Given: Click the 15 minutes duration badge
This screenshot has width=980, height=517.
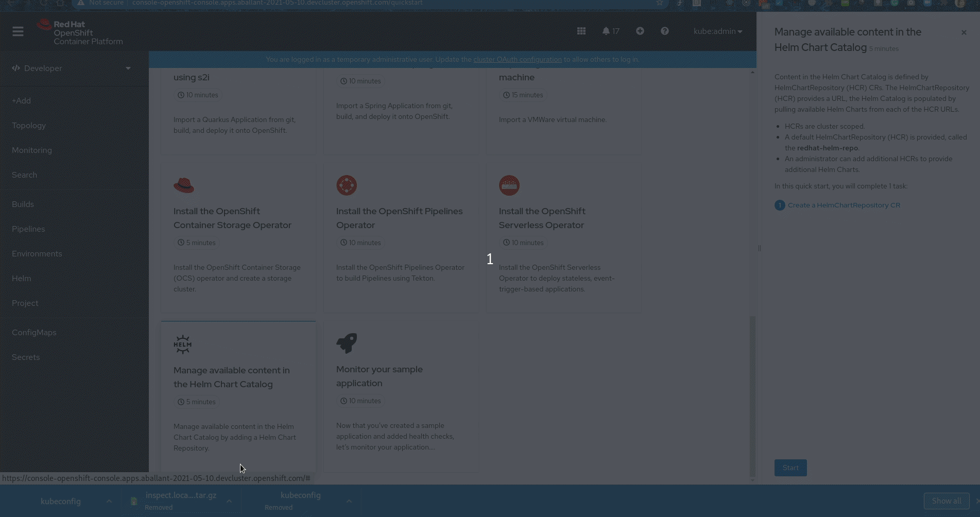Looking at the screenshot, I should click(523, 95).
